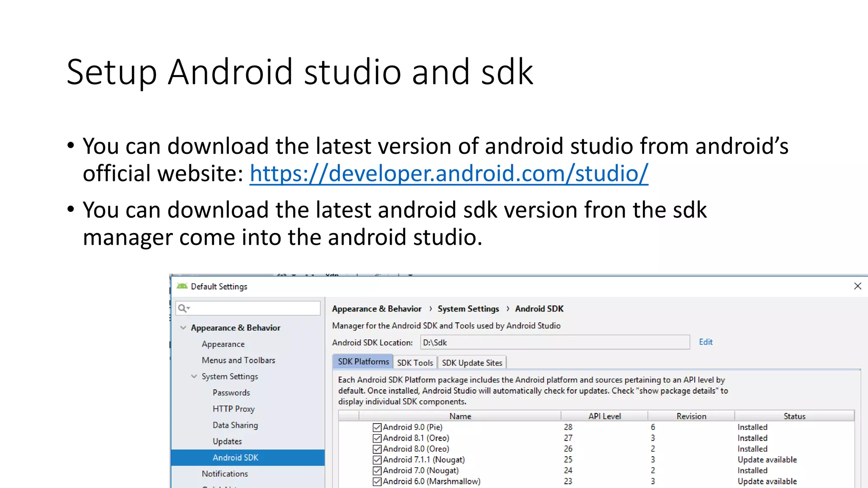Select Notifications in the sidebar
Screen dimensions: 868x488
(225, 474)
